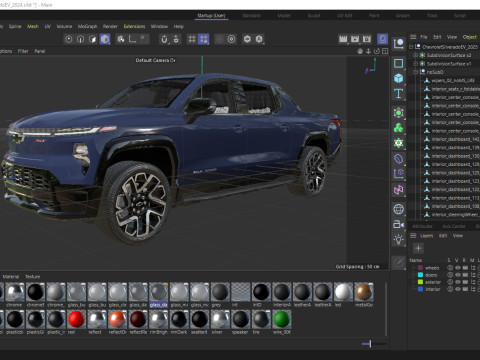Open the Axis Center tab

[x=454, y=226]
